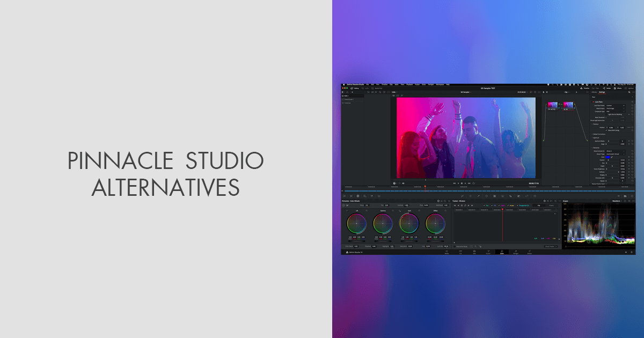644x338 pixels.
Task: Open the Lens Flare Preset dropdown
Action: click(x=616, y=106)
